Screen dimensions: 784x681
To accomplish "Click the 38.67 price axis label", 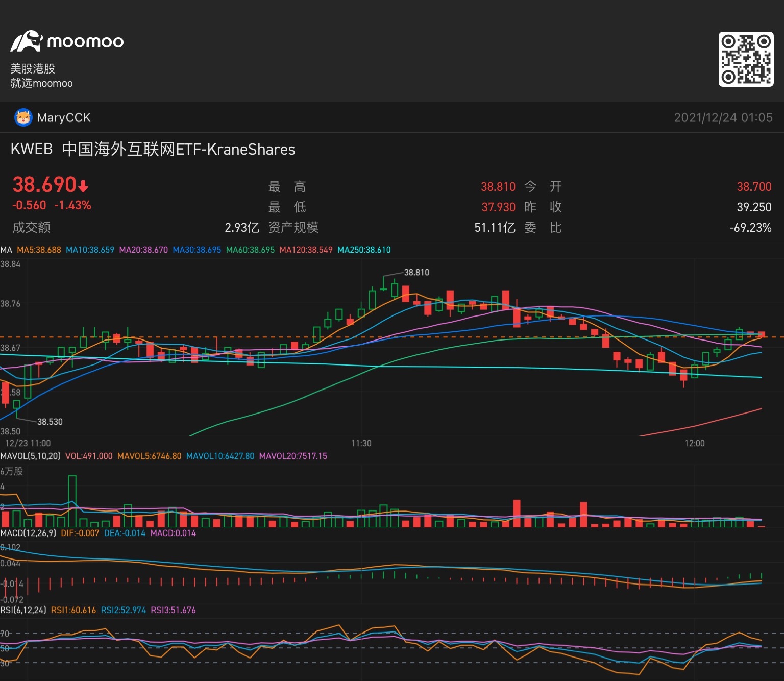I will click(10, 348).
